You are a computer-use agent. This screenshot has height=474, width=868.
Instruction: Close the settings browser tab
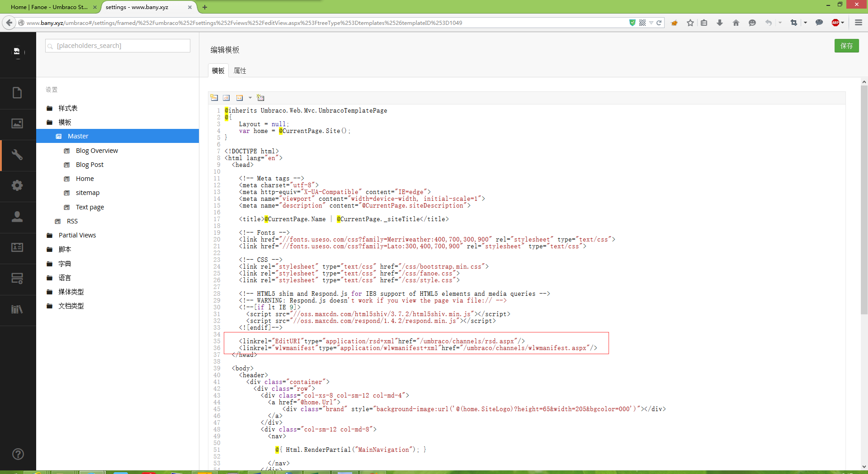[190, 7]
